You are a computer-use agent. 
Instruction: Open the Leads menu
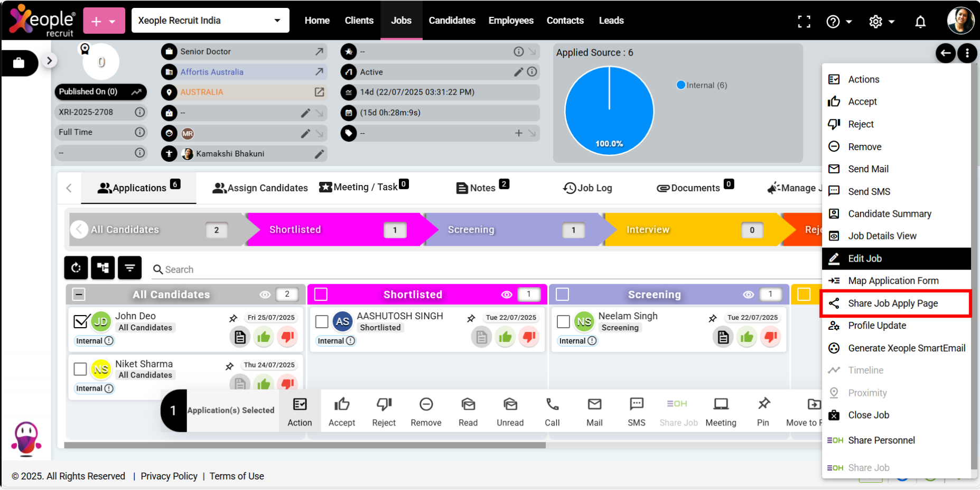pos(611,21)
